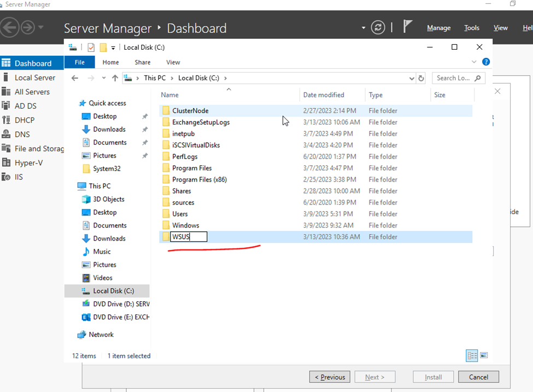Switch to details view layout
Viewport: 533px width, 392px height.
(471, 356)
